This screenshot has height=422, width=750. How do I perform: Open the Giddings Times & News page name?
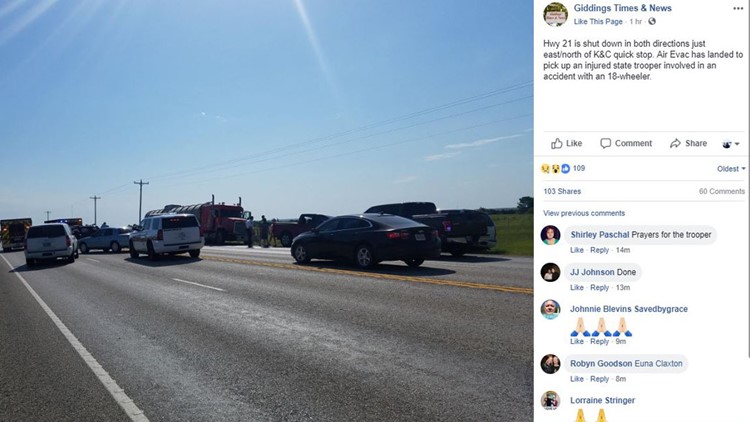pos(622,8)
